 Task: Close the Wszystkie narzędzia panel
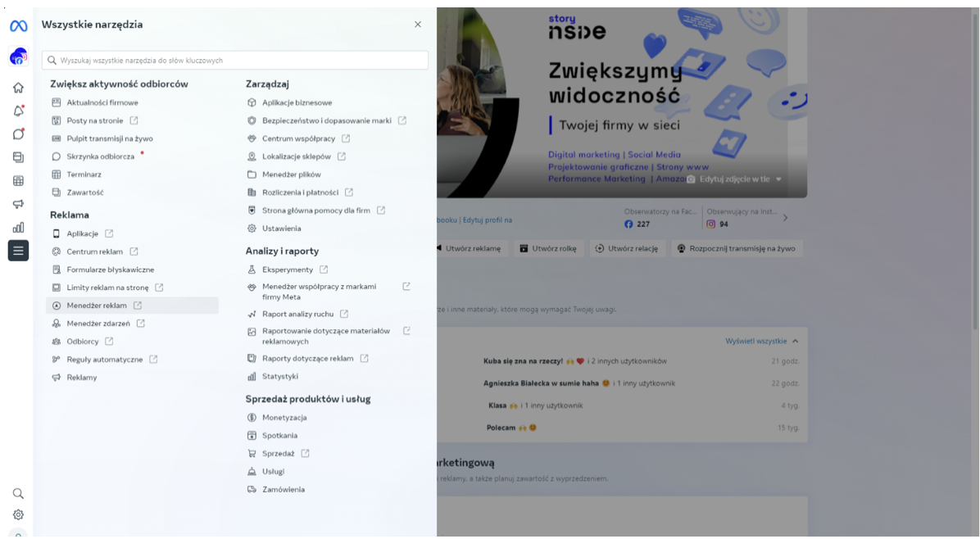point(418,25)
